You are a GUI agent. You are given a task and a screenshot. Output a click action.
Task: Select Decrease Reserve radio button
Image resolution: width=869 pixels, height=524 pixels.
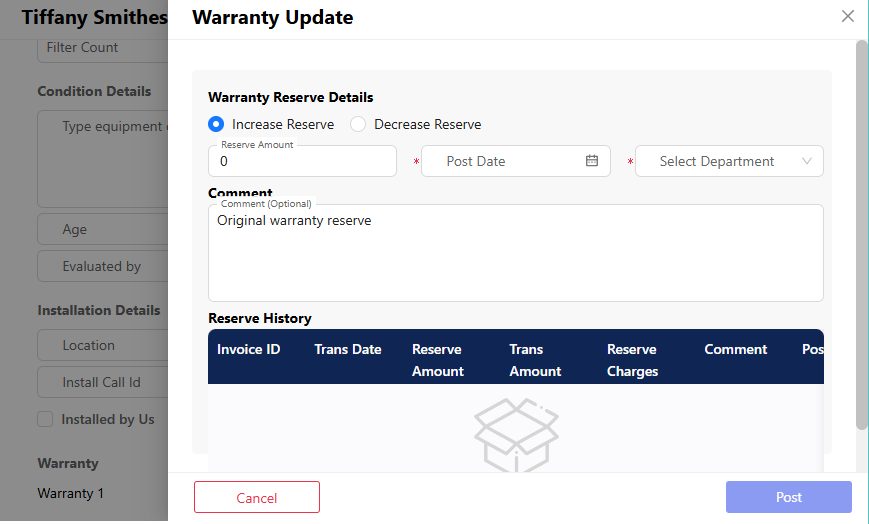pos(358,124)
